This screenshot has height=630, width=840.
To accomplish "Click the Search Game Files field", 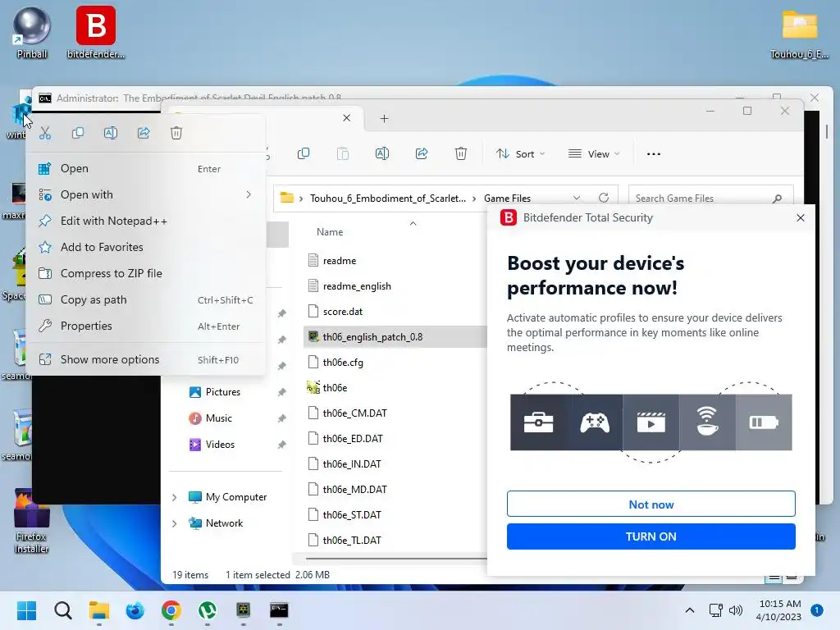I will coord(710,199).
